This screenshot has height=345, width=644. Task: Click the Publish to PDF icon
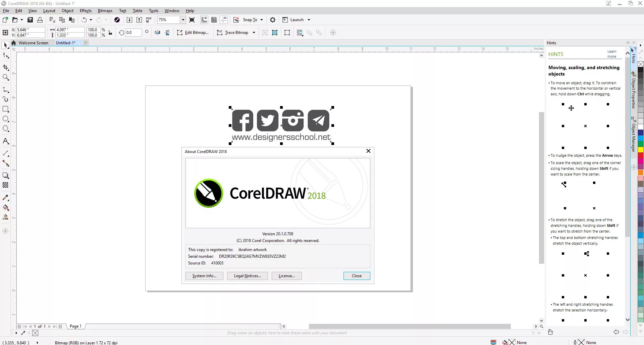(x=149, y=20)
